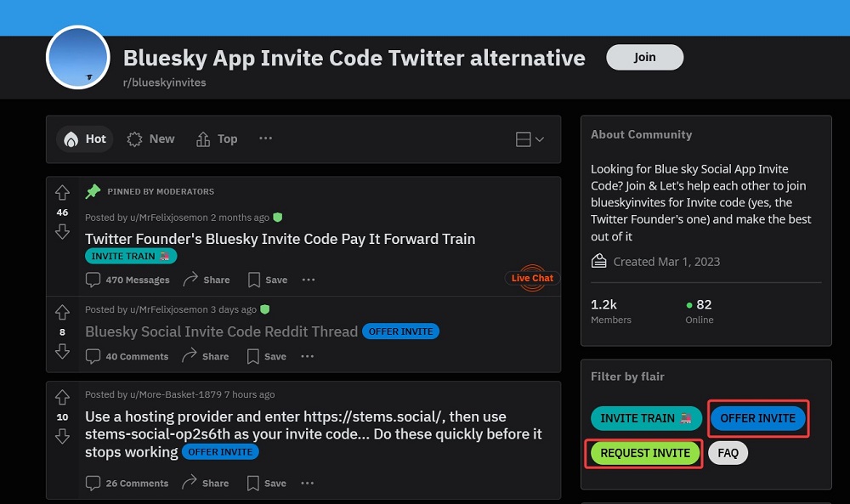Click the r/blueskyinvites subreddit name
The height and width of the screenshot is (504, 850).
click(164, 82)
